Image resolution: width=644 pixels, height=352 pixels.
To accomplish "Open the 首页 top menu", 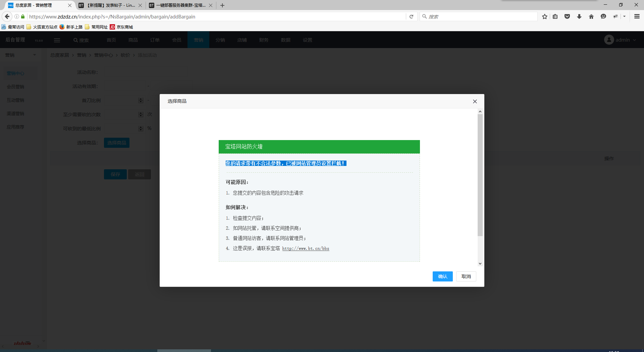I will [x=111, y=40].
